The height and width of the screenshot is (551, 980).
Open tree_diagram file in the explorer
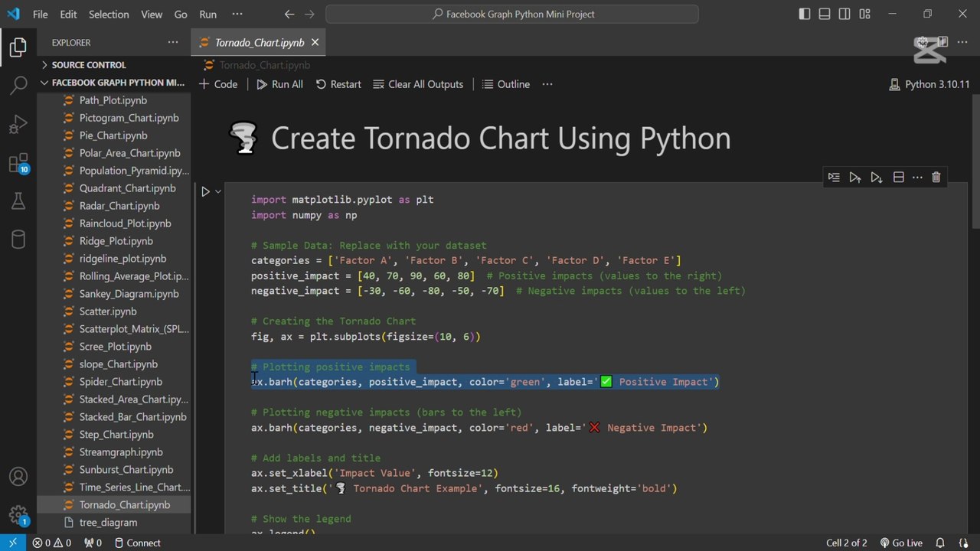pyautogui.click(x=108, y=523)
